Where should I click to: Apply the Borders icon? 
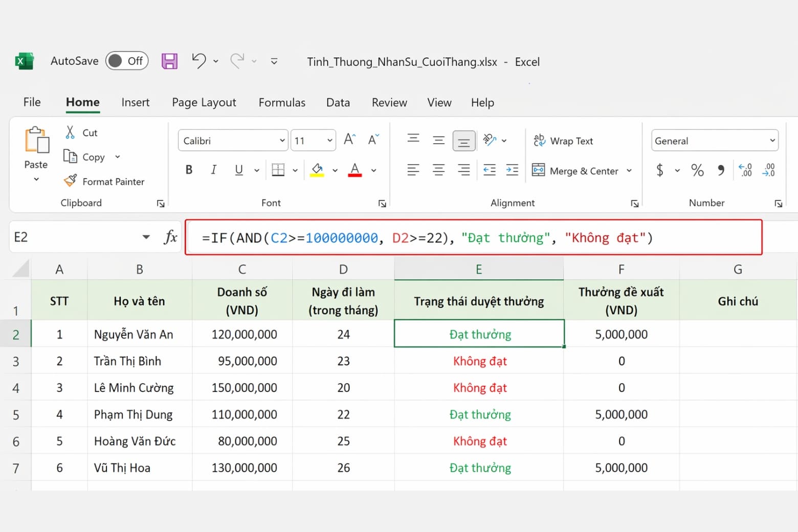click(278, 170)
